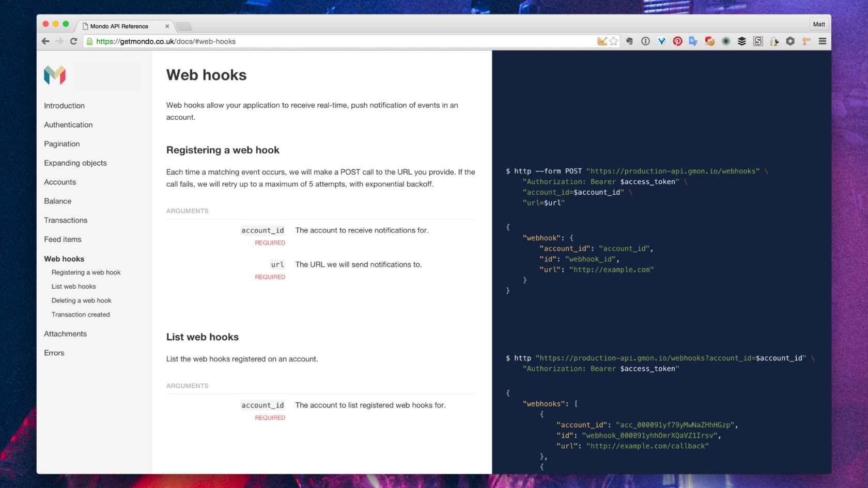Jump to Registering a web hook subsection

point(86,273)
